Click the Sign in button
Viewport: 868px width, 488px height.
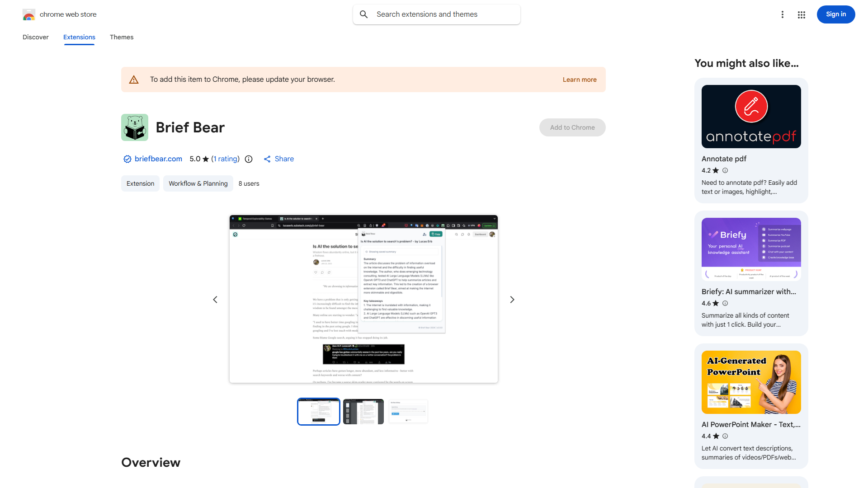[x=835, y=14]
